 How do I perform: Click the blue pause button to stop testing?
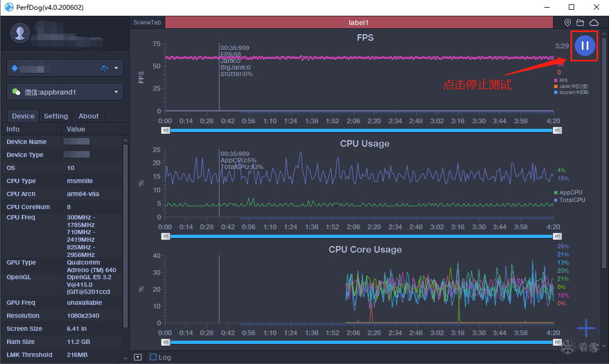tap(585, 46)
